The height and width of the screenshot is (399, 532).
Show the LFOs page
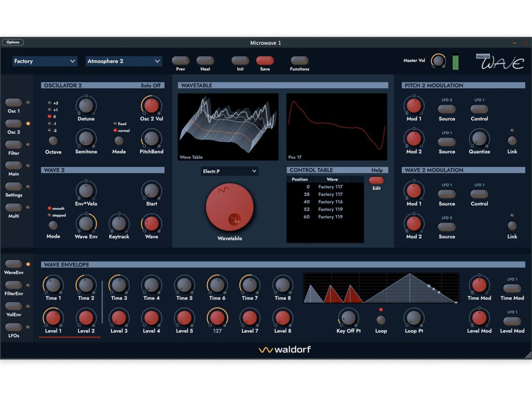[x=14, y=327]
